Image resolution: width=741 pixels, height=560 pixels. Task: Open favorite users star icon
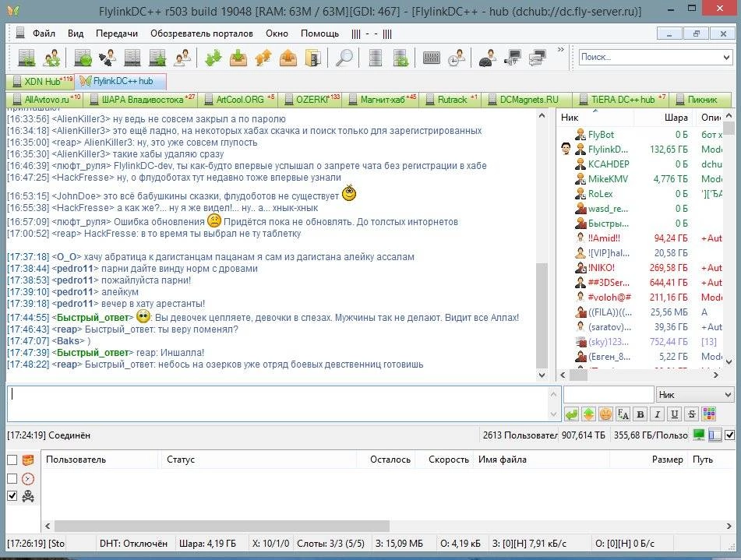tap(182, 58)
